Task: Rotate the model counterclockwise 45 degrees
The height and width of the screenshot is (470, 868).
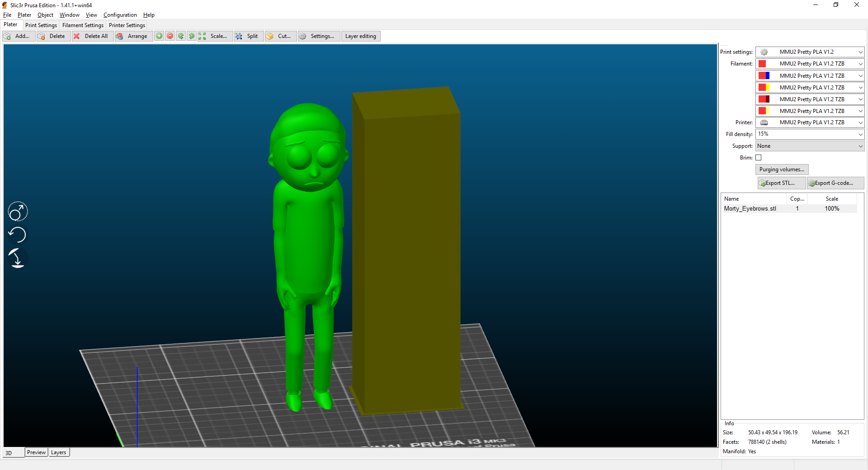Action: pos(181,36)
